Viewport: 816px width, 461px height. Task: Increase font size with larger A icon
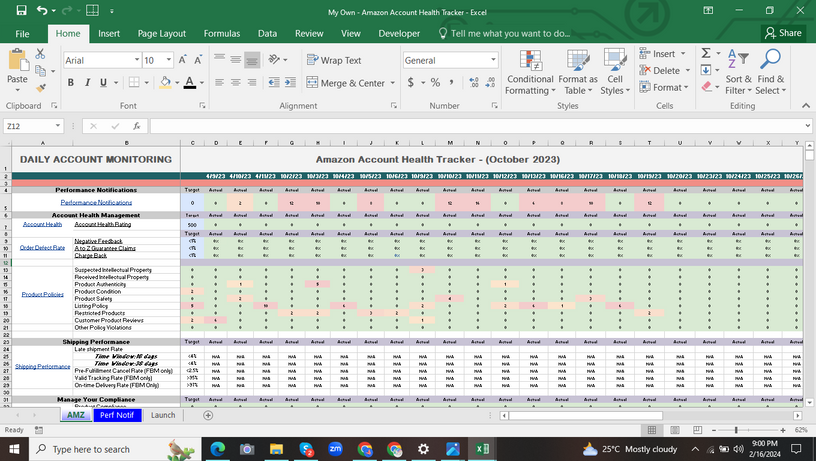183,60
